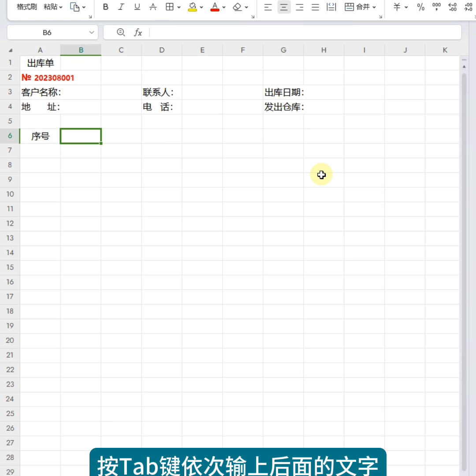Click the copy icon
The image size is (476, 476).
pyautogui.click(x=74, y=7)
